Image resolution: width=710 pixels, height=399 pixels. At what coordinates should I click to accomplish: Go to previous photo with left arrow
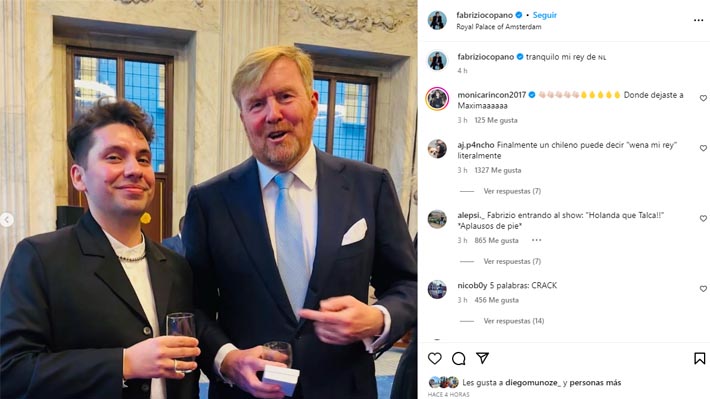[6, 220]
